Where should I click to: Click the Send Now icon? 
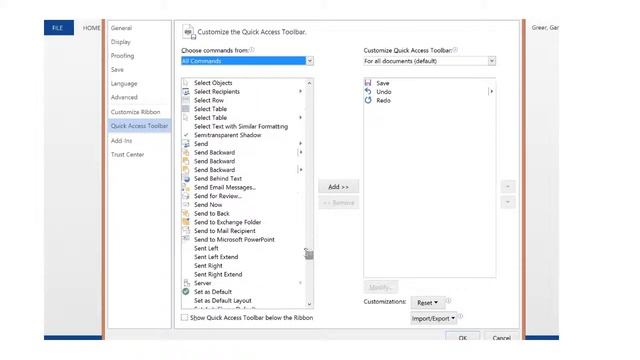(186, 204)
